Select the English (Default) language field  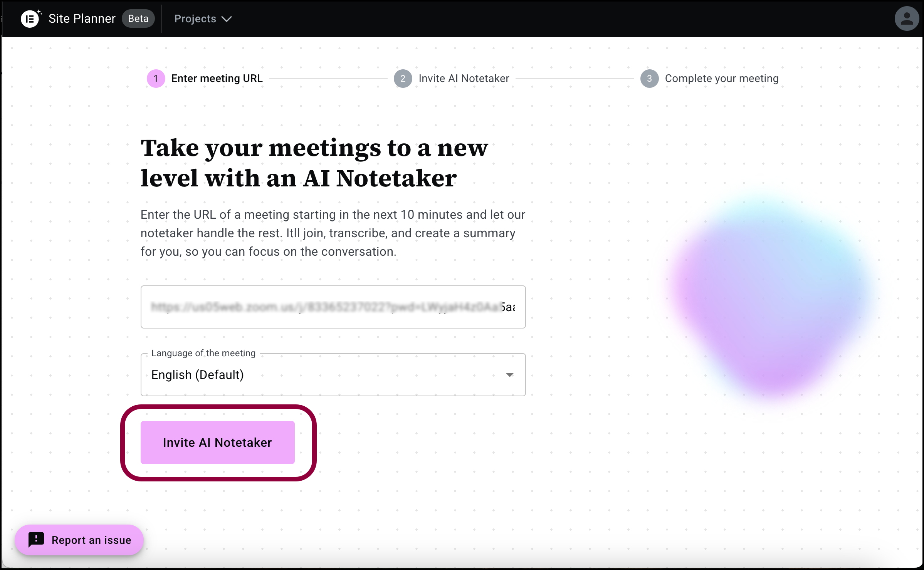[x=333, y=375]
